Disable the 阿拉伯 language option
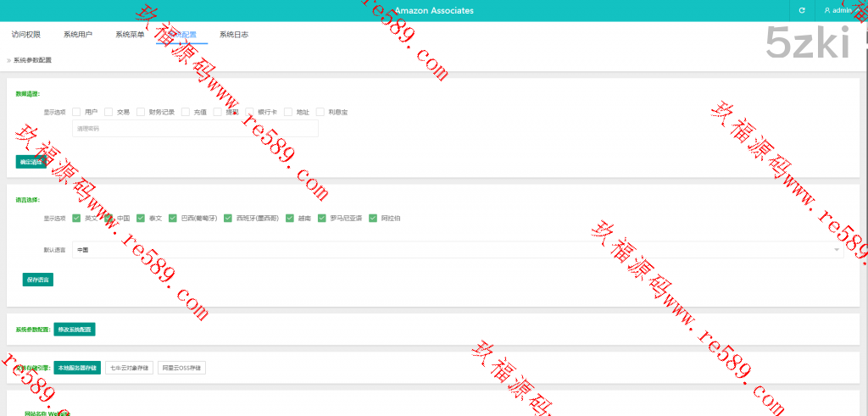 click(373, 218)
